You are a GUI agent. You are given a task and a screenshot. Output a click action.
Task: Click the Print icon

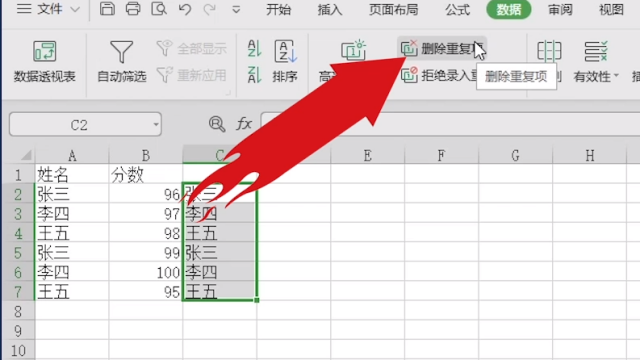(133, 9)
